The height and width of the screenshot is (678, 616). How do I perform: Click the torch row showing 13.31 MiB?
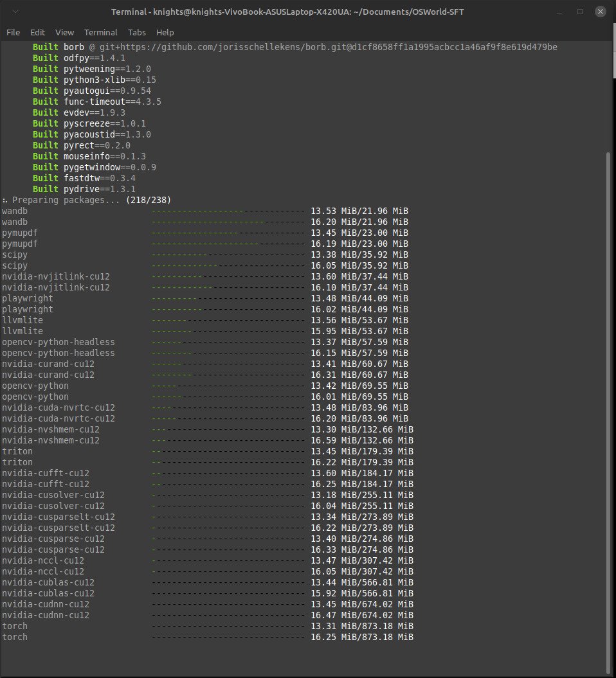click(x=208, y=626)
